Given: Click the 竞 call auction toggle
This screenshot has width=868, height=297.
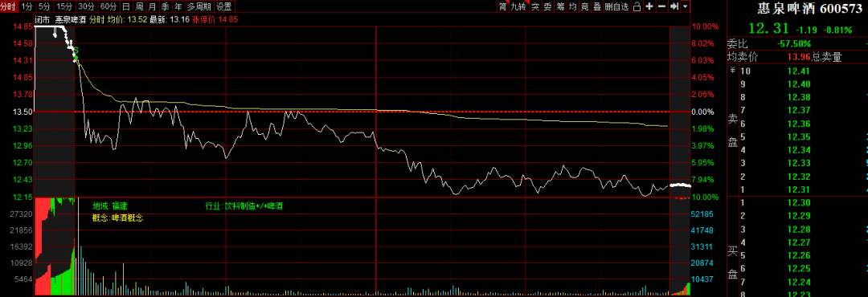Looking at the screenshot, I should (x=584, y=6).
